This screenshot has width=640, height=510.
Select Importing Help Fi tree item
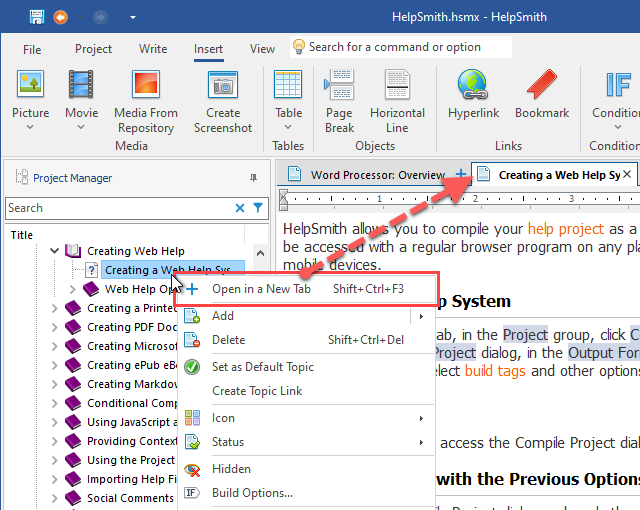click(x=131, y=479)
